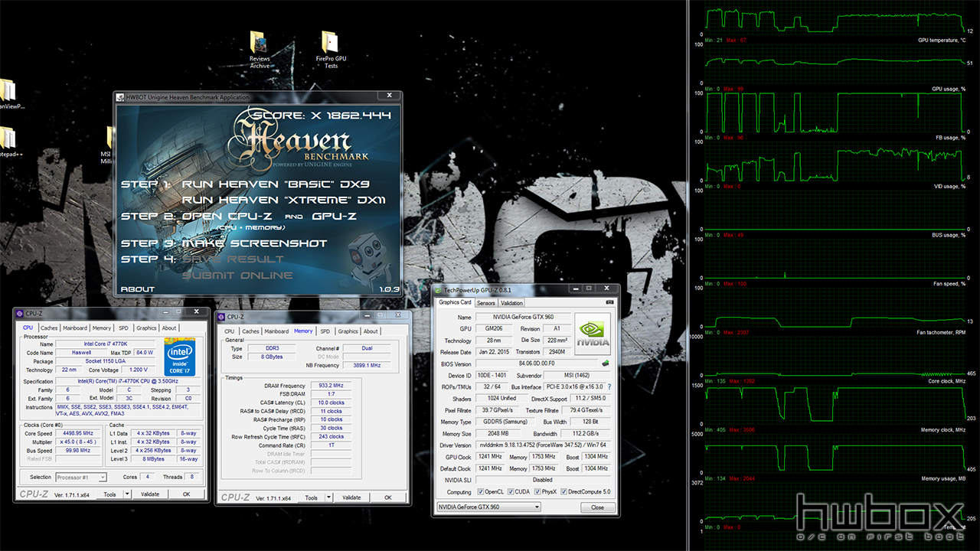Click Validate in CPU-Z CPU window
980x551 pixels.
(x=150, y=494)
